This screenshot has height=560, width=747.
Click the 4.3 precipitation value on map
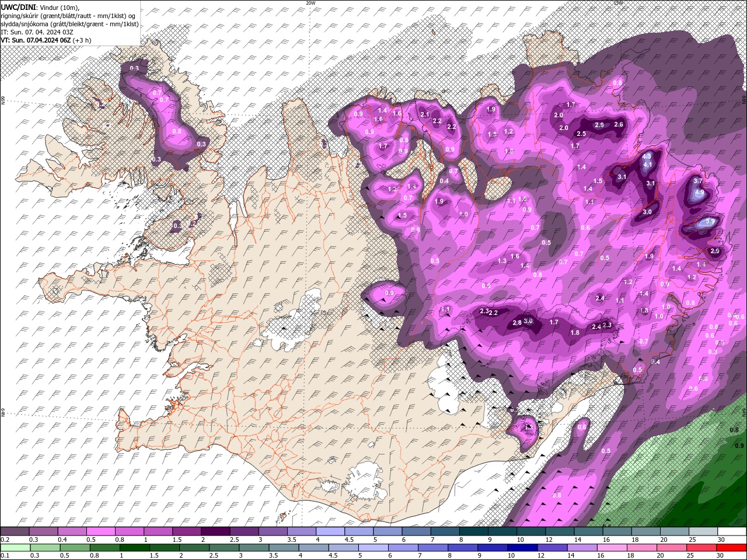[x=647, y=156]
